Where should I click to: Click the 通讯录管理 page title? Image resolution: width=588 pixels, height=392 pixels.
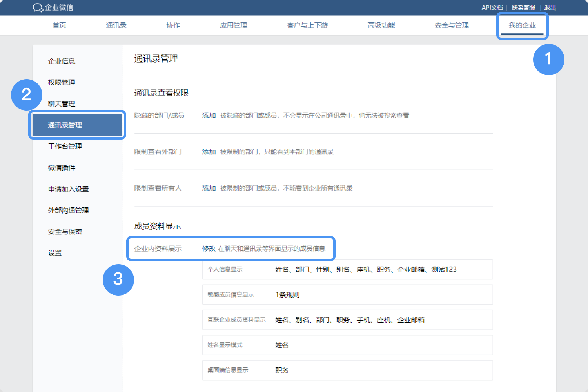click(156, 59)
